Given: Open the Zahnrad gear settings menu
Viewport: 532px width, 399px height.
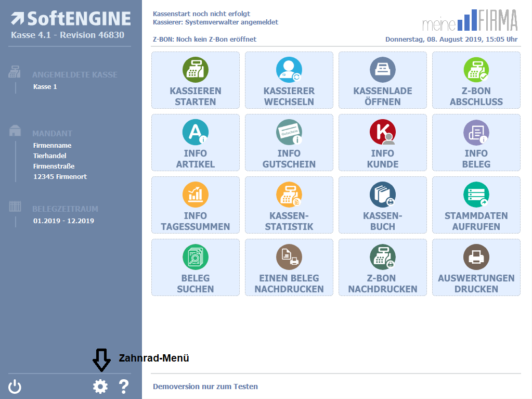Looking at the screenshot, I should [x=100, y=387].
